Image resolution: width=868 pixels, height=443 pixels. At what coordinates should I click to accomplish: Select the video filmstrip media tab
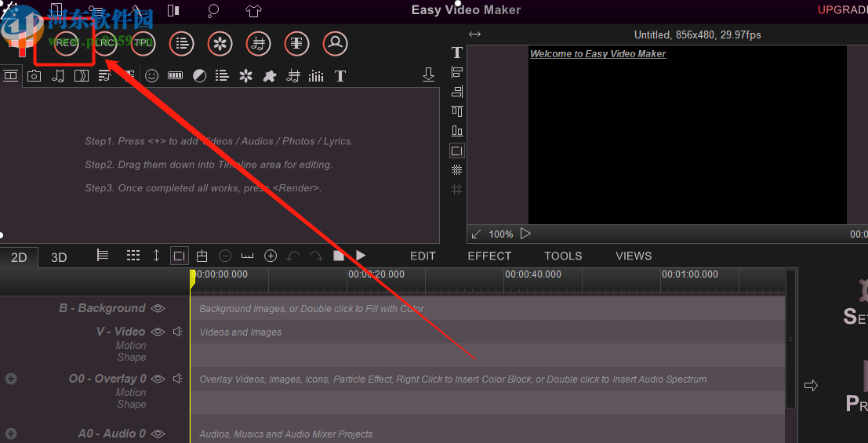pyautogui.click(x=10, y=75)
